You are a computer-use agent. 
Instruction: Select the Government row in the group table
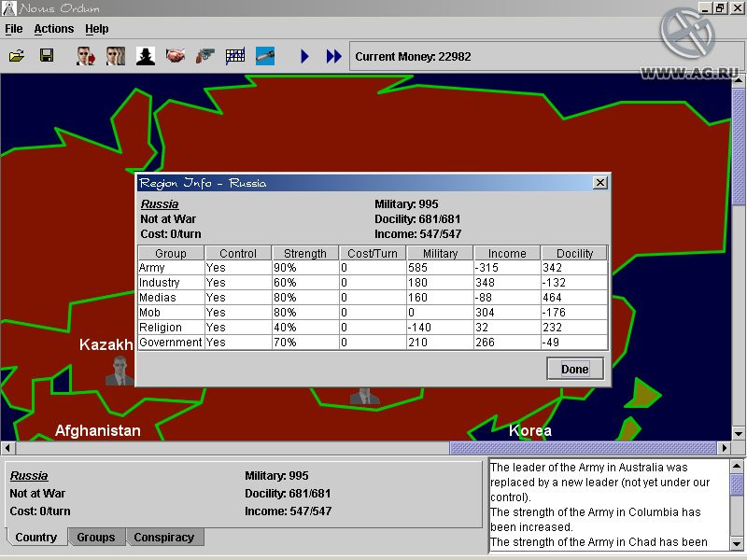(373, 343)
